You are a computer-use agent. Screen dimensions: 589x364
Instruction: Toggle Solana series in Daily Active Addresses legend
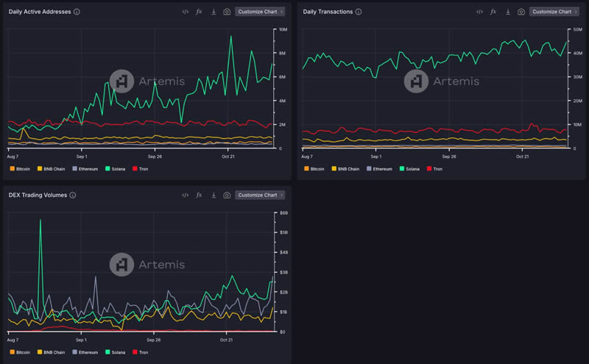(116, 168)
